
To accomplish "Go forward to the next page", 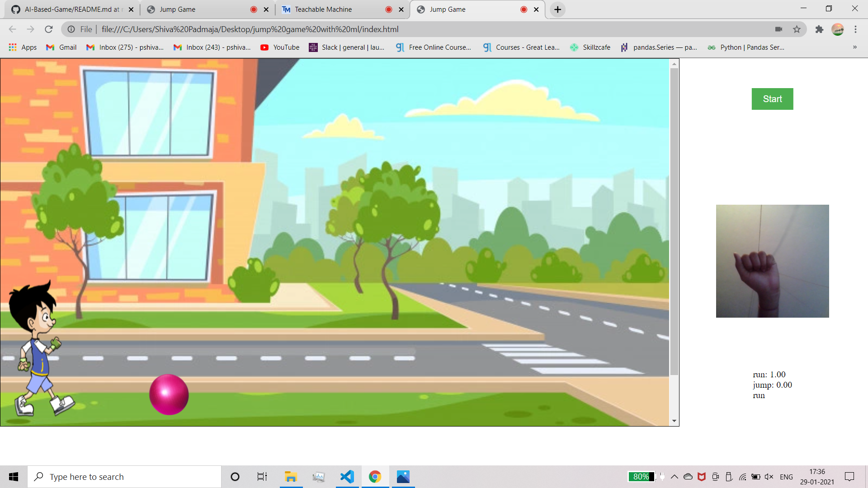I will pyautogui.click(x=30, y=29).
